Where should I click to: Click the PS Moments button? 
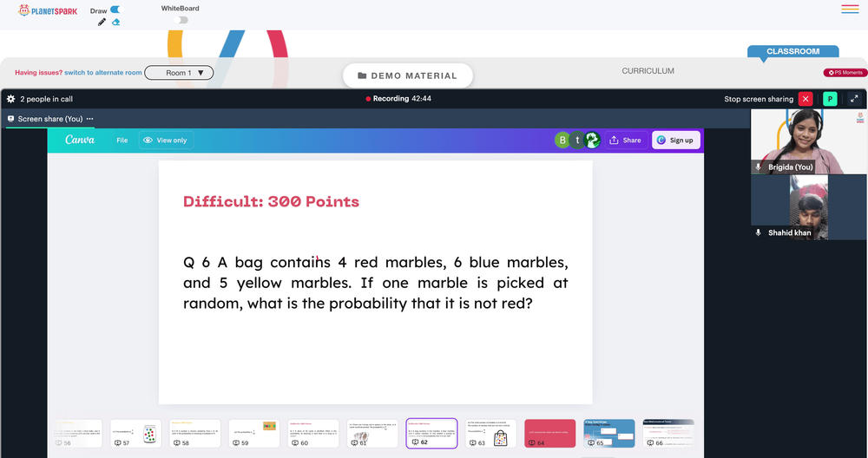(x=845, y=73)
